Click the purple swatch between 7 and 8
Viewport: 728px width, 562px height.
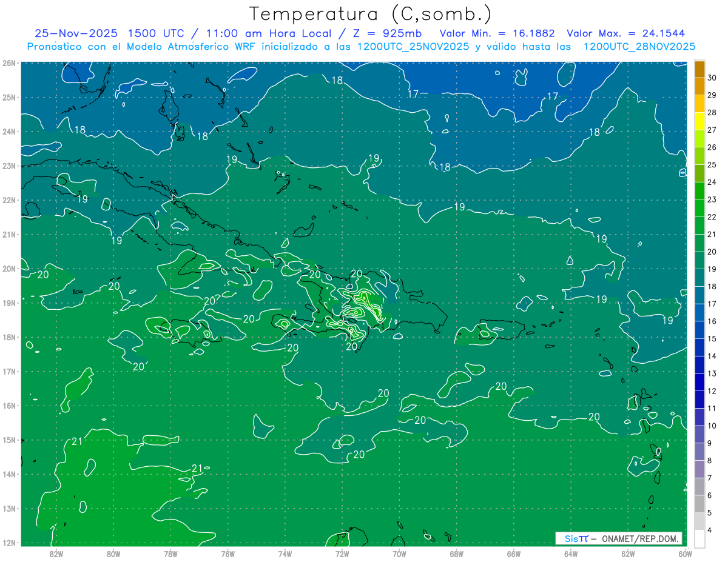coord(699,469)
